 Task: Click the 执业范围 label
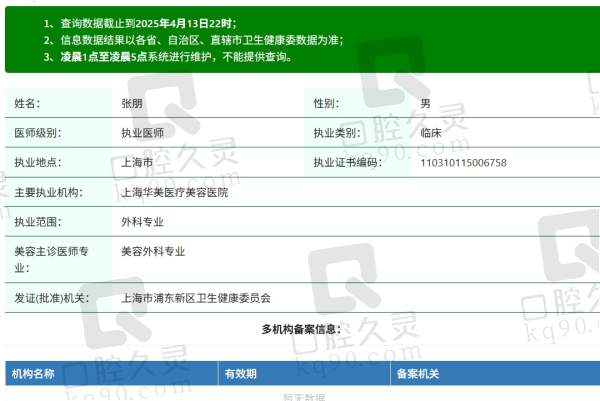pyautogui.click(x=38, y=222)
